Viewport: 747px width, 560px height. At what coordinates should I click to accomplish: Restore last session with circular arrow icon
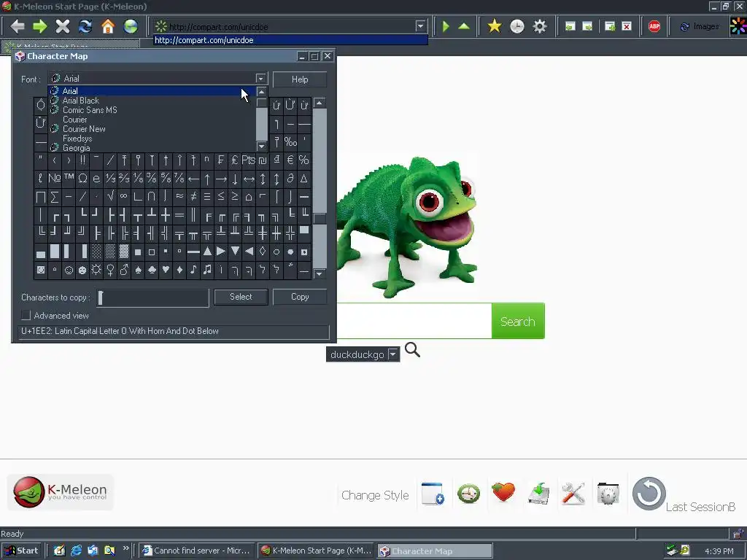pyautogui.click(x=649, y=494)
